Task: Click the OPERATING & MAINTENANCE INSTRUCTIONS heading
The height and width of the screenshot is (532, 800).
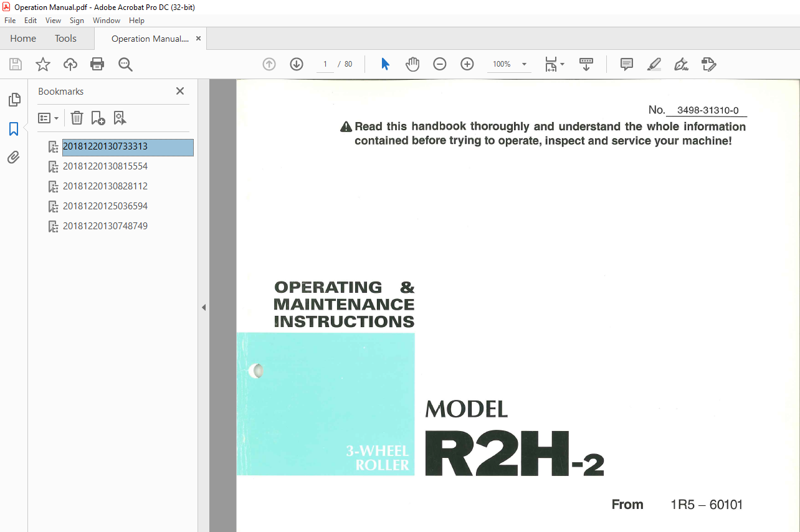Action: coord(344,305)
